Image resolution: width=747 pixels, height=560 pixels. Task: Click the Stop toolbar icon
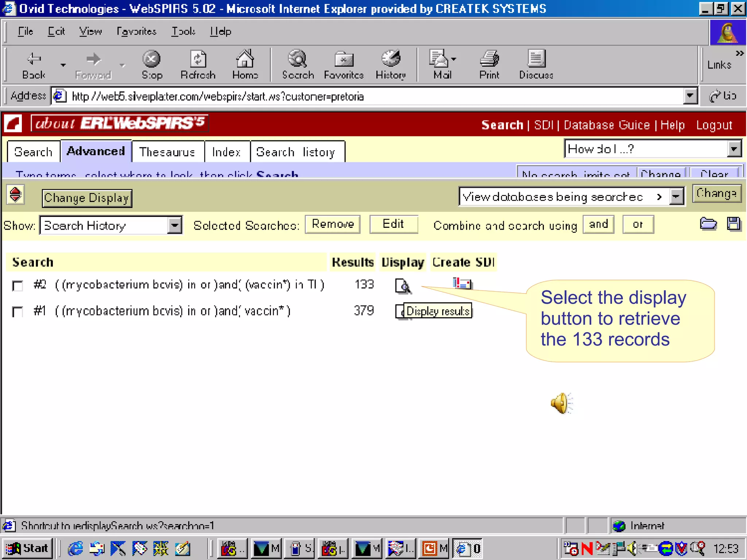click(x=152, y=65)
